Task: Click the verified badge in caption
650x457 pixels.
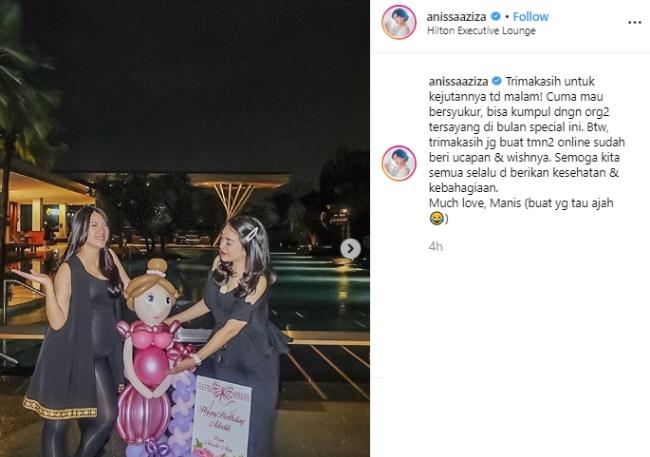Action: tap(497, 81)
